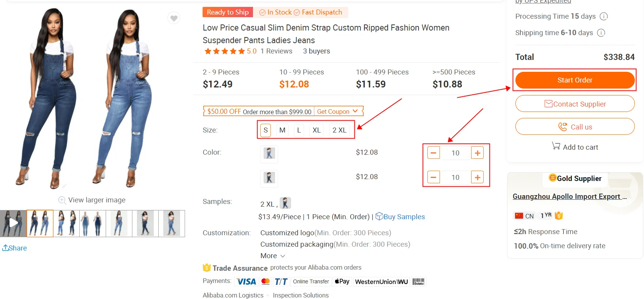The width and height of the screenshot is (644, 299).
Task: Expand More customization options
Action: click(x=272, y=256)
